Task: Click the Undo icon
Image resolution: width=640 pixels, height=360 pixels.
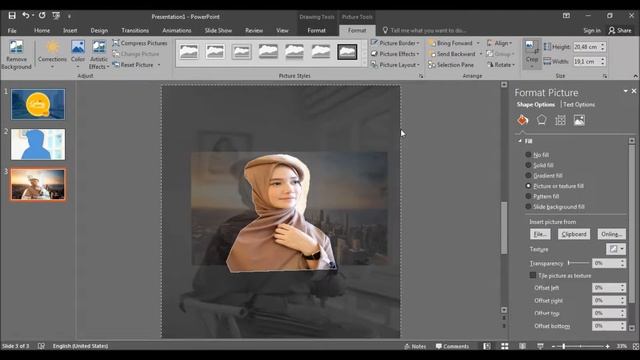Action: (x=26, y=16)
